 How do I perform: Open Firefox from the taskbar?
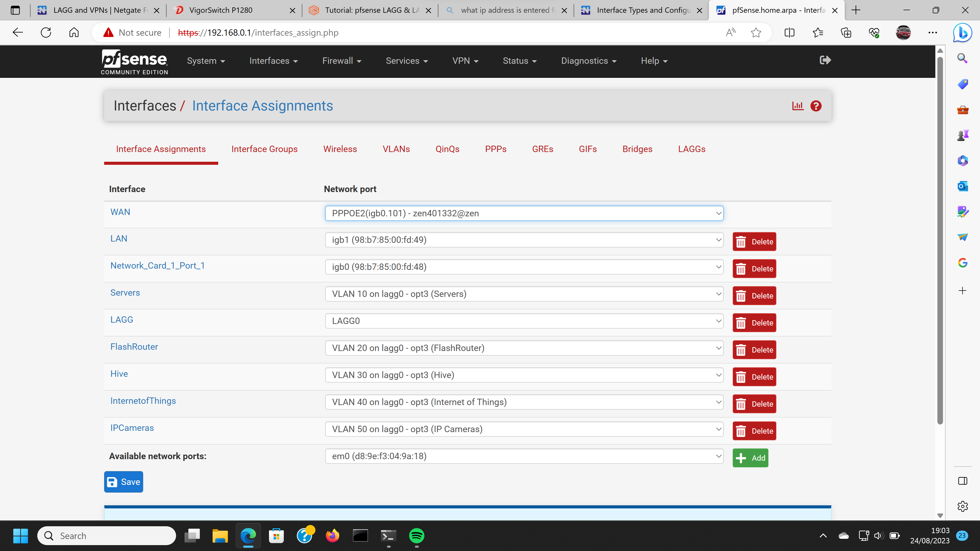(x=332, y=536)
